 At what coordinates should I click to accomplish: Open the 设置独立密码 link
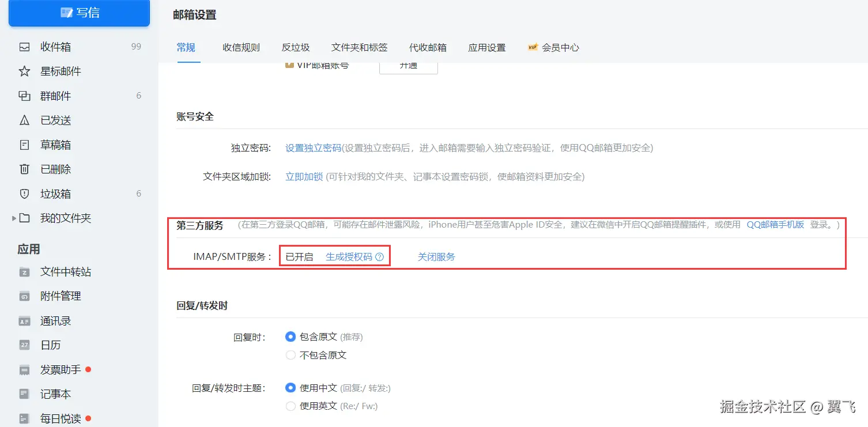pos(314,148)
